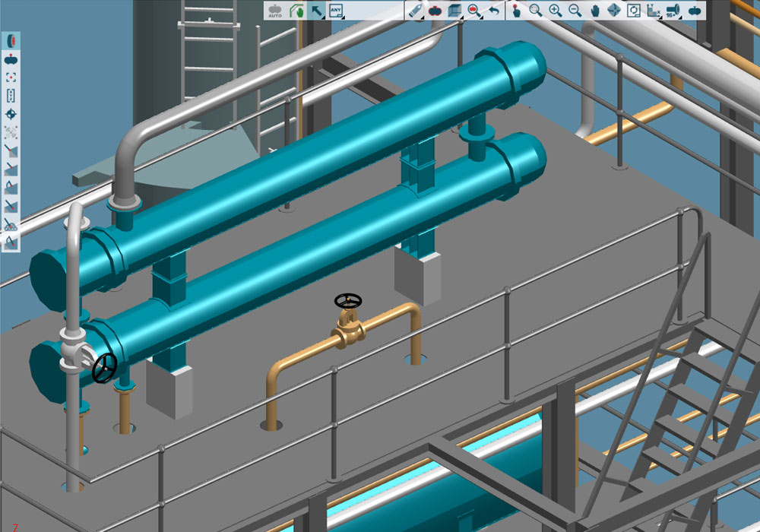Toggle the second surface point snap
The height and width of the screenshot is (532, 760).
11,169
